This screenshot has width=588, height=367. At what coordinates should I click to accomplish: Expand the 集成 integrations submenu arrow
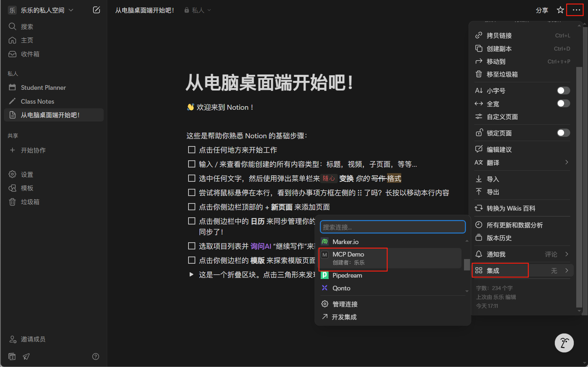click(x=567, y=270)
